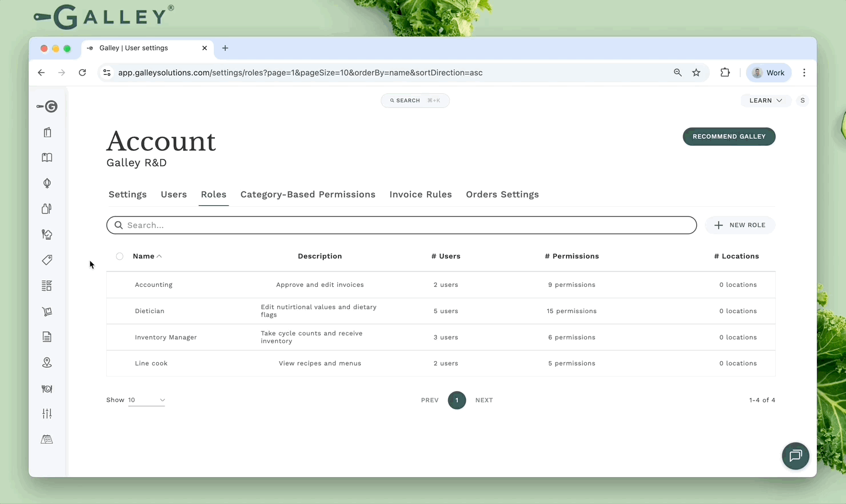
Task: Click the # Locations column header
Action: pos(736,256)
